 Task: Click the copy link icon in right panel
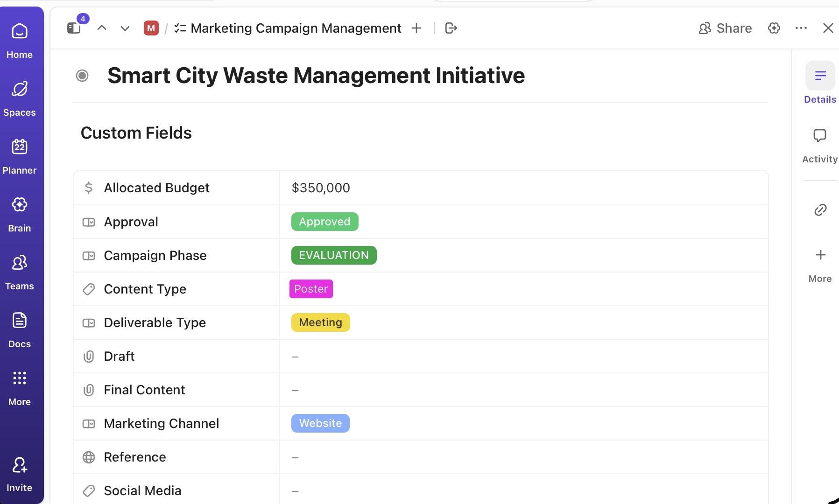(x=820, y=210)
